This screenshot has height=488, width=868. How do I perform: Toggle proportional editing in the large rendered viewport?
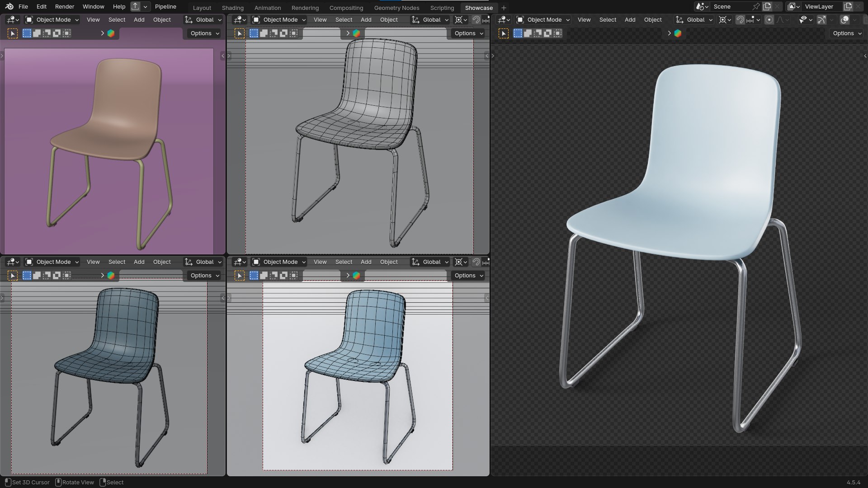(x=769, y=19)
